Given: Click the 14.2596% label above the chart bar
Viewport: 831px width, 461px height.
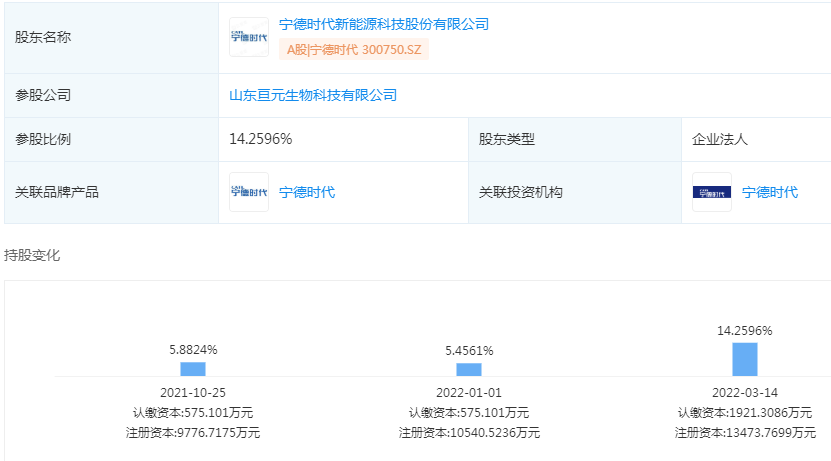Looking at the screenshot, I should pos(745,331).
